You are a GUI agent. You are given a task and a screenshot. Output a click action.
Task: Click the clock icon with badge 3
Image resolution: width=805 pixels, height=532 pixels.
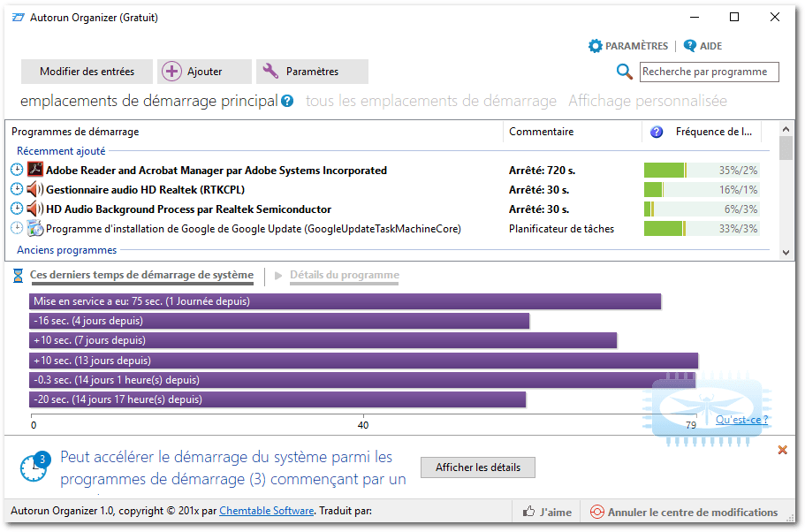coord(35,467)
